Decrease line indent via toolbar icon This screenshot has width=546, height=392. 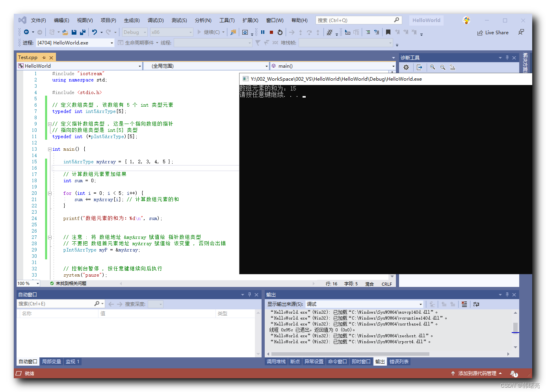point(368,32)
